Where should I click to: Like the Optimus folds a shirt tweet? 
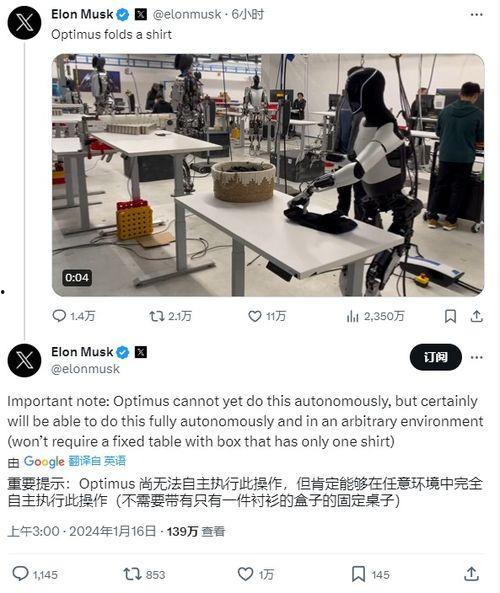point(255,316)
